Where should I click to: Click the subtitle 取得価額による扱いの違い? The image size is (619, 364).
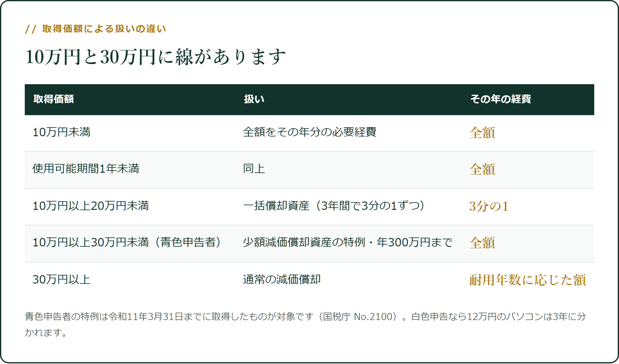click(x=96, y=29)
